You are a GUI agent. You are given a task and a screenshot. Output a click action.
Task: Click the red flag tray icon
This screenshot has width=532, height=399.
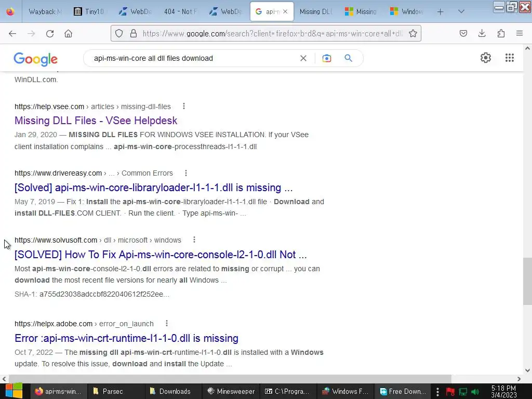(450, 392)
